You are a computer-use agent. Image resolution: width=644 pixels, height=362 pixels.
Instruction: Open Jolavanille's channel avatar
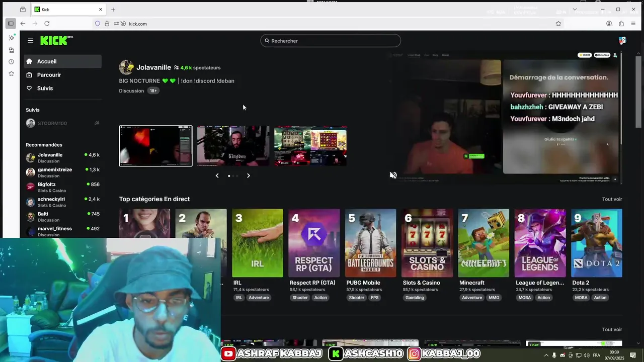tap(126, 67)
